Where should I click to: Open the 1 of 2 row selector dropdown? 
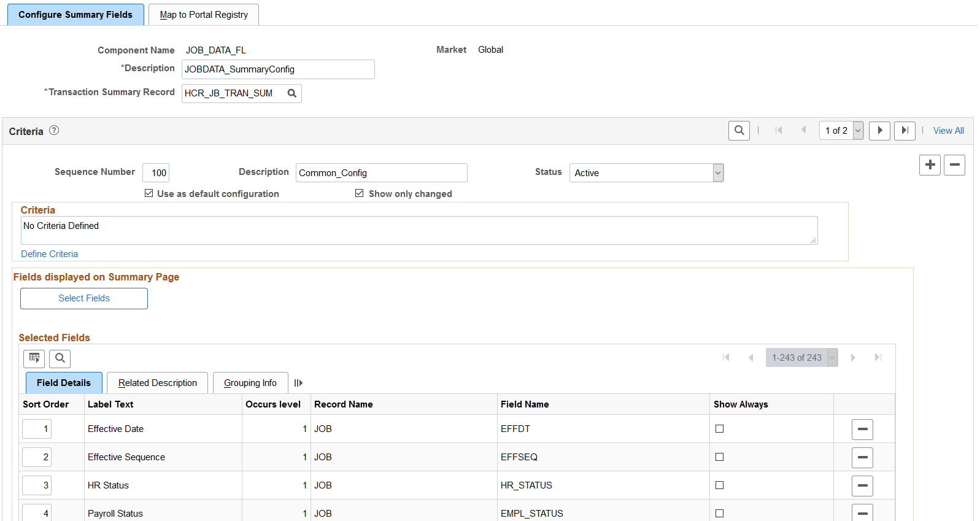(x=841, y=131)
